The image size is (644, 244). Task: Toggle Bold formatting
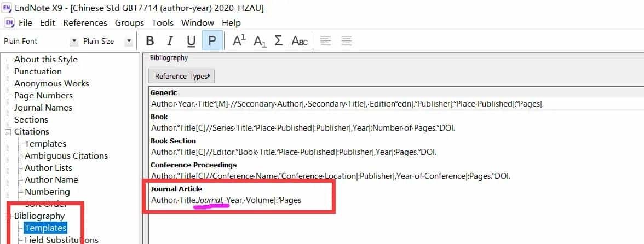(150, 40)
